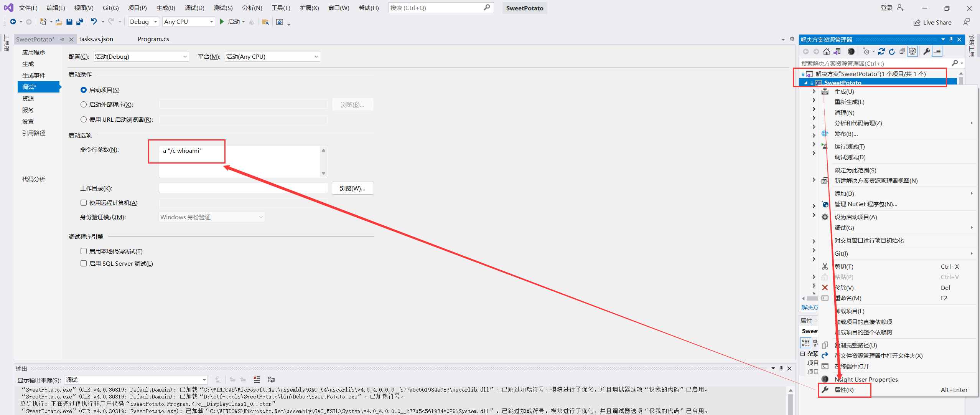Click the Refresh icon in Solution Explorer
This screenshot has width=980, height=415.
(x=892, y=51)
